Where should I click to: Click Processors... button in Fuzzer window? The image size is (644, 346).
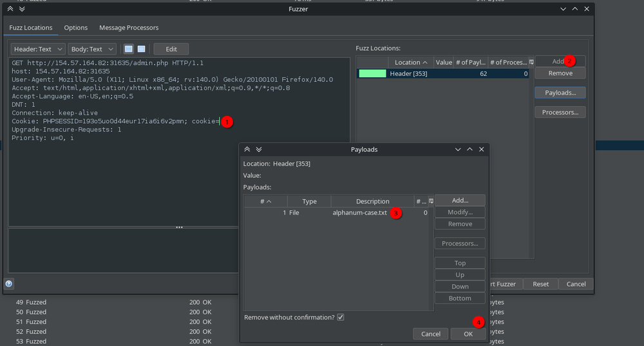[560, 112]
